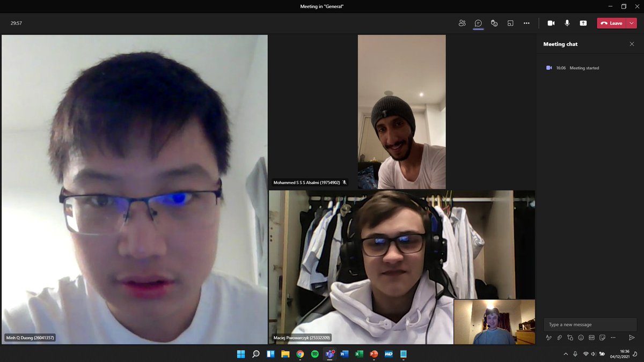Show the participants list

(462, 23)
